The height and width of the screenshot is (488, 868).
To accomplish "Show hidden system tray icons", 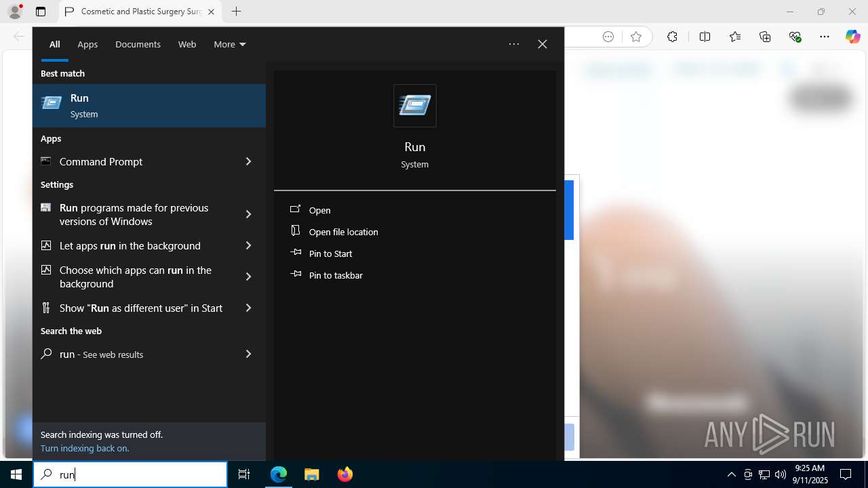I will click(731, 474).
